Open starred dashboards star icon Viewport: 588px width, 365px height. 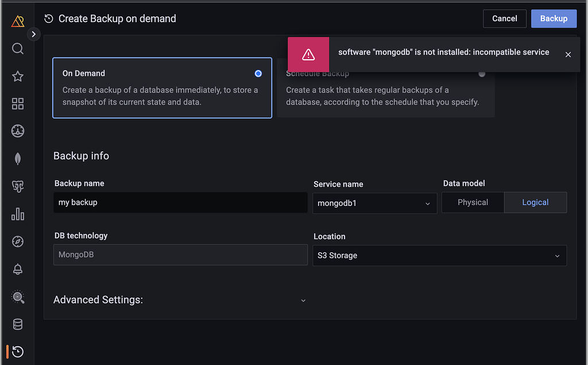[18, 76]
